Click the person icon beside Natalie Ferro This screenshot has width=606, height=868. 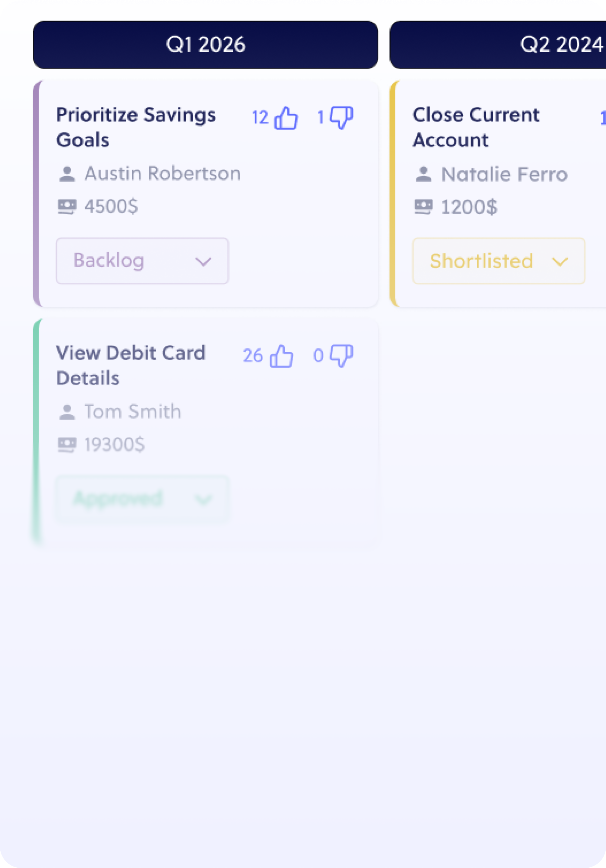[x=423, y=174]
